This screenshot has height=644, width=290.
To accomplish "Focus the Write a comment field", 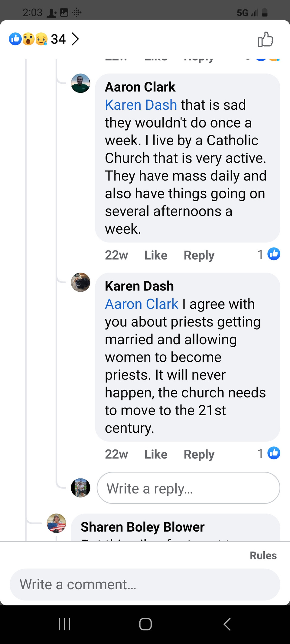I will click(145, 584).
